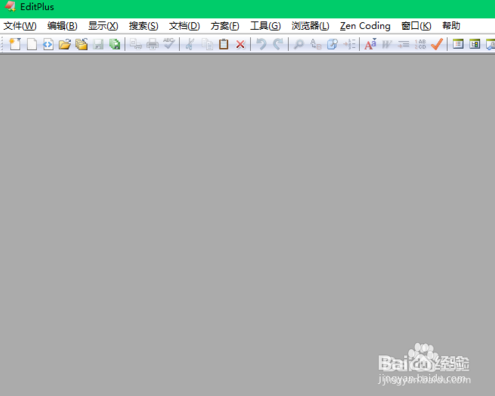
Task: Click the Go to Line icon
Action: tap(349, 44)
